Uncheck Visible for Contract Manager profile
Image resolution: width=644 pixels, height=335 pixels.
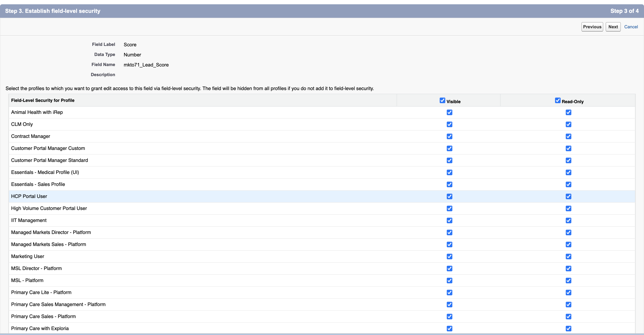click(449, 136)
